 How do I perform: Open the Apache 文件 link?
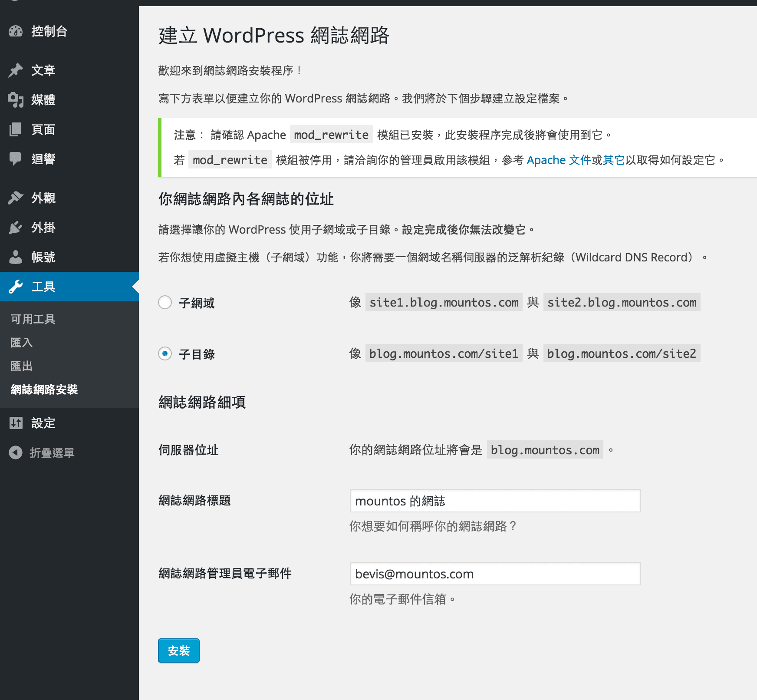(559, 160)
